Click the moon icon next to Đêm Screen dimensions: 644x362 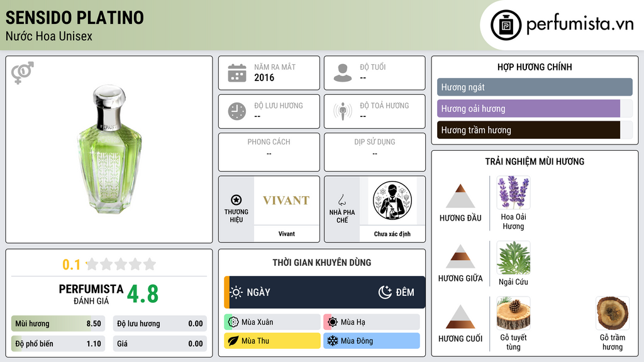click(x=385, y=292)
